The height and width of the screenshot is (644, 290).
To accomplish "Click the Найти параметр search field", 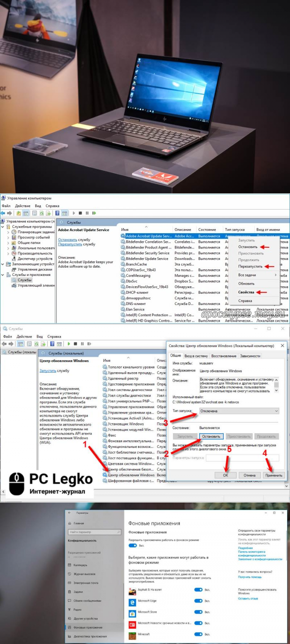I will pyautogui.click(x=94, y=532).
